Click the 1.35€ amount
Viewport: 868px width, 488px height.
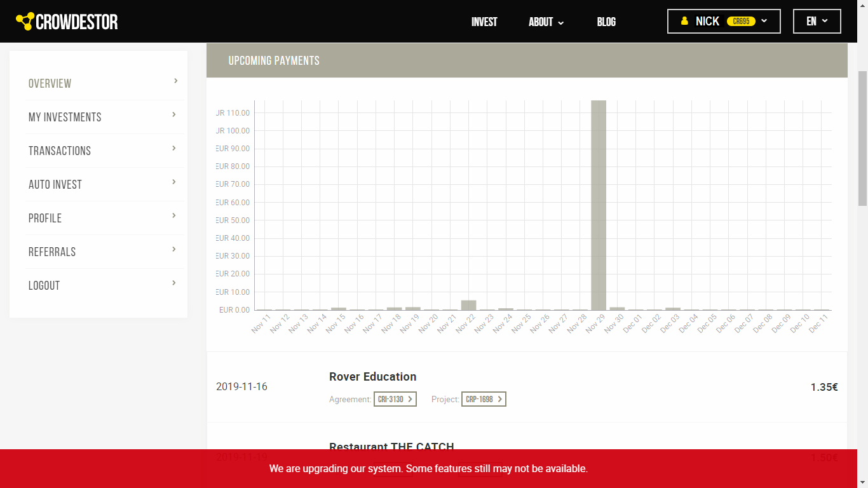point(824,387)
